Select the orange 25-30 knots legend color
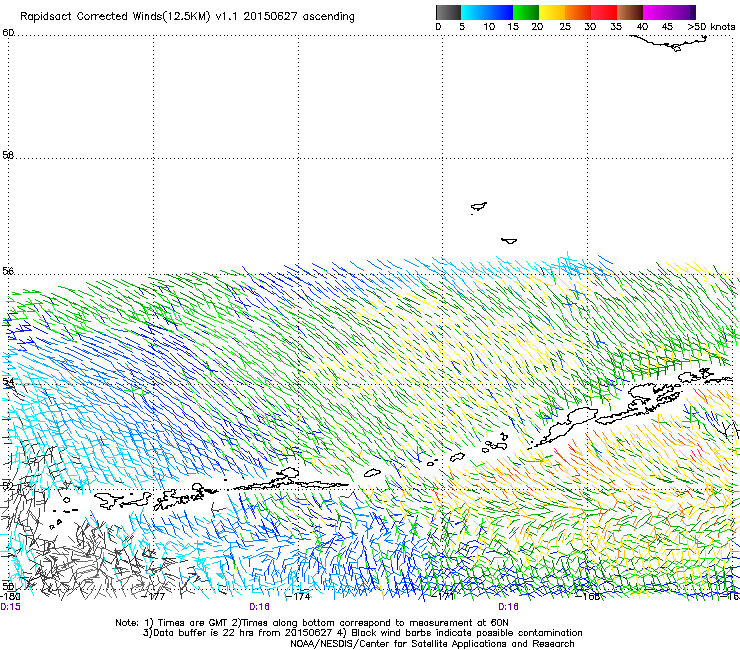The height and width of the screenshot is (650, 740). click(x=578, y=12)
